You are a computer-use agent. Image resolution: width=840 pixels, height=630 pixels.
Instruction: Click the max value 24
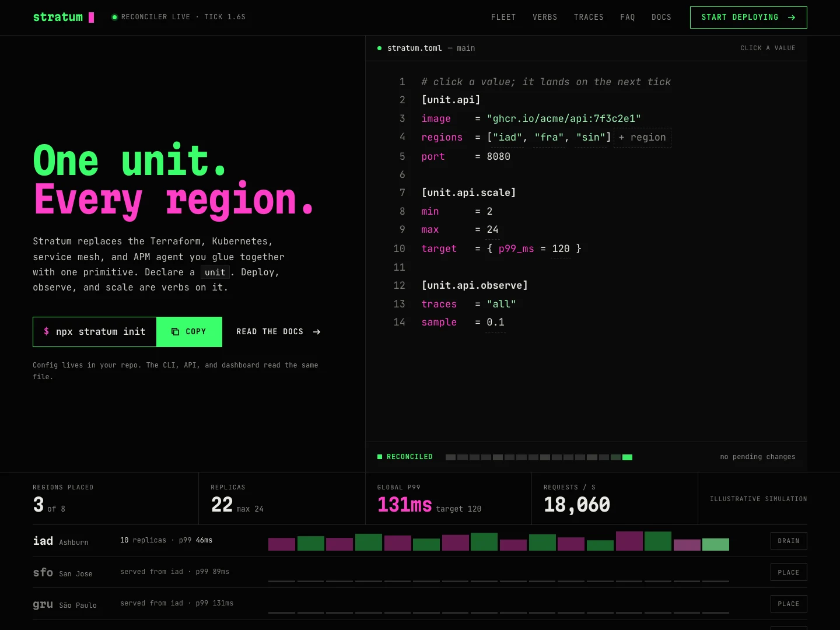click(492, 229)
